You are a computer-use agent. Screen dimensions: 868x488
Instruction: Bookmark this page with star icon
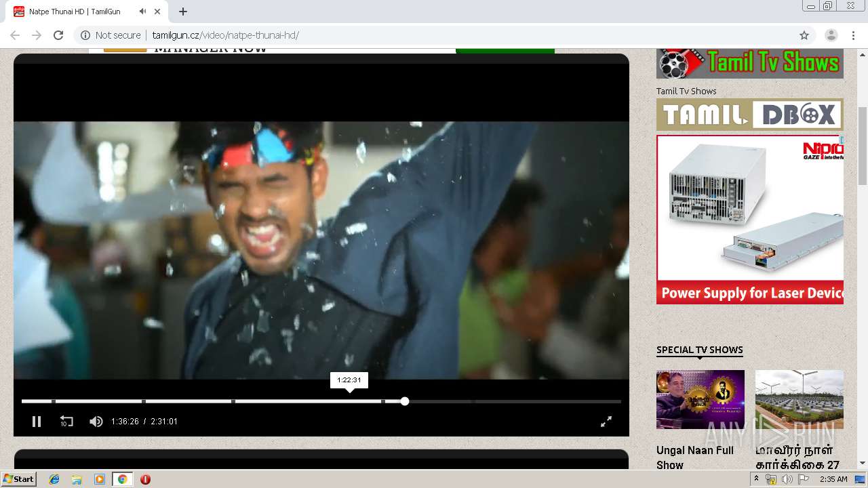tap(804, 35)
